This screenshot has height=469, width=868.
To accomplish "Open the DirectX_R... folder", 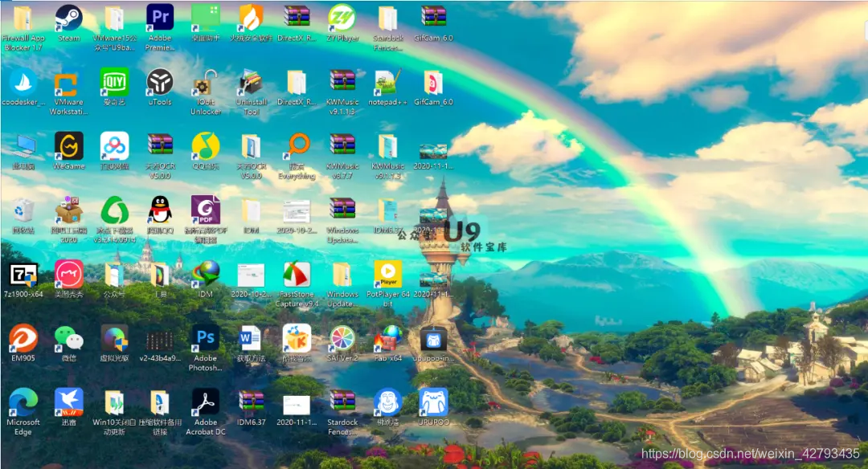I will [297, 83].
